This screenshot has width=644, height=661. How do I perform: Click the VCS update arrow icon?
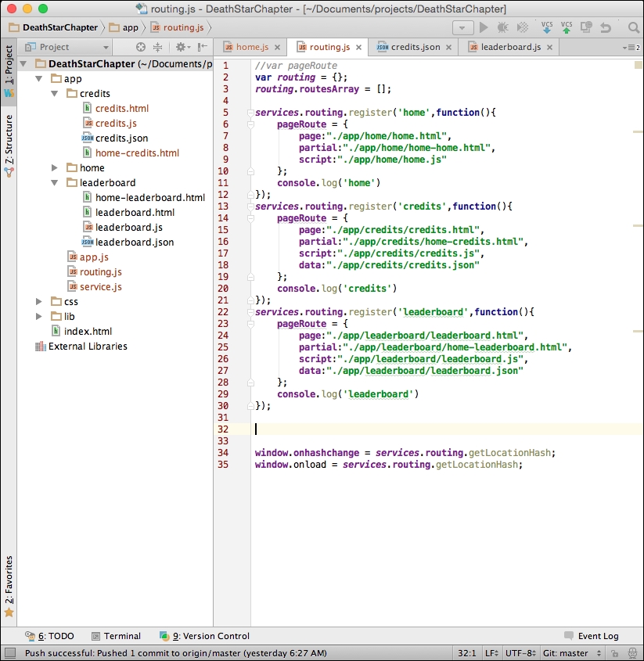(546, 27)
